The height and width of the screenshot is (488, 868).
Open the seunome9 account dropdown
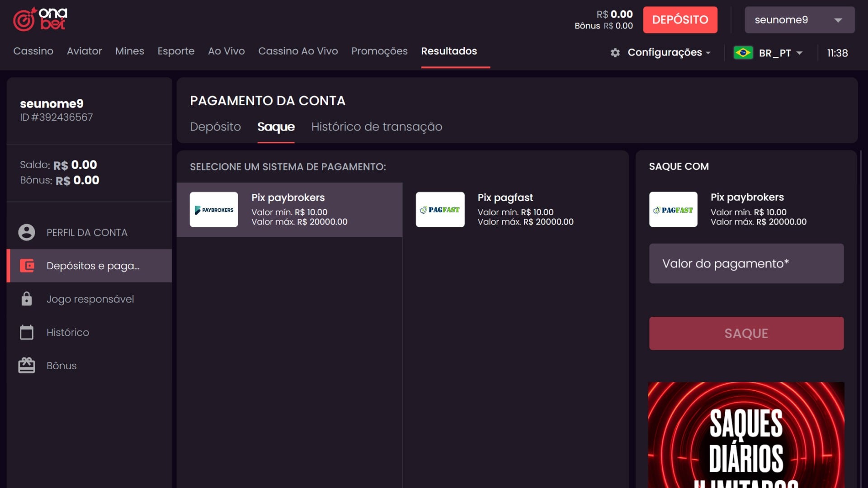pos(799,20)
